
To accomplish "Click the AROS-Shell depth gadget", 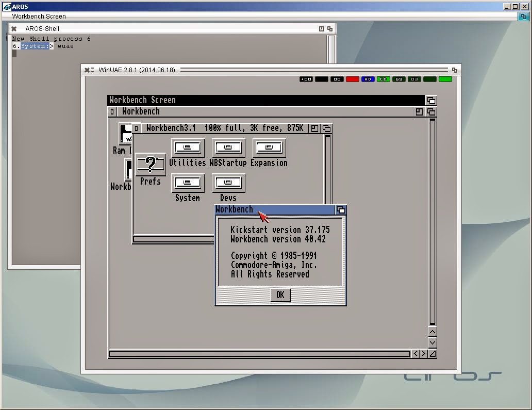I will [330, 29].
